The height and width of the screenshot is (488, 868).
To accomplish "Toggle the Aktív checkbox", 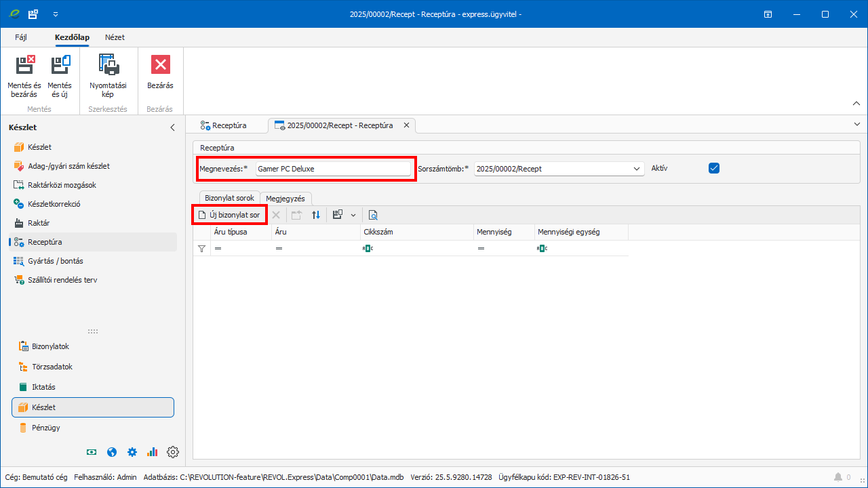I will pyautogui.click(x=714, y=168).
